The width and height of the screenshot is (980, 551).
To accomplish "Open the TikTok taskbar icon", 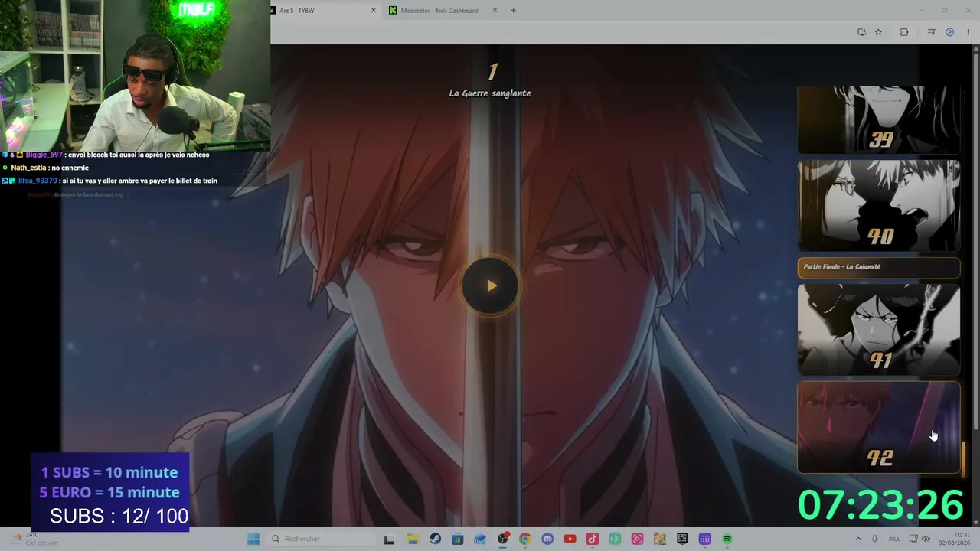I will (592, 539).
